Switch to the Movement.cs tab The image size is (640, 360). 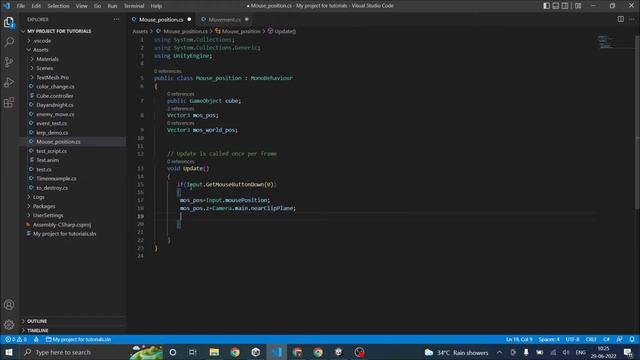click(x=224, y=20)
